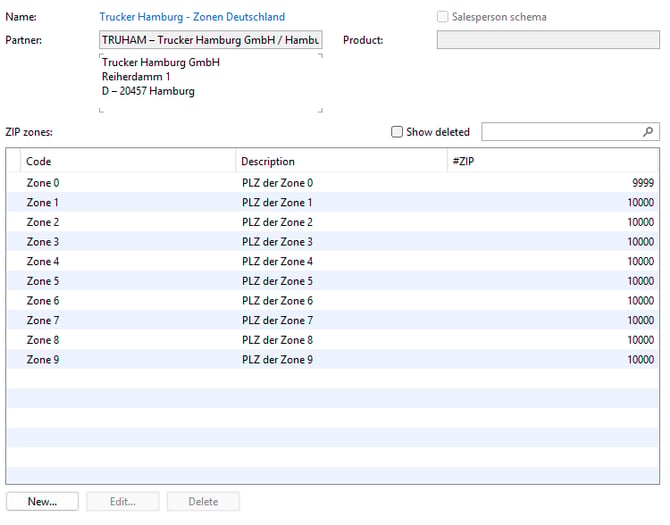The height and width of the screenshot is (525, 670).
Task: Select the Zone 8 row code
Action: point(43,340)
